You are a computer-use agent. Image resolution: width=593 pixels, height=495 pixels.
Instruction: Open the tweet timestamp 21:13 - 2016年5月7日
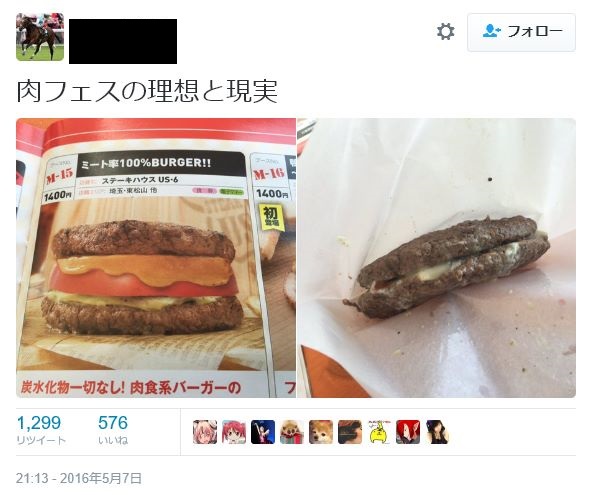click(x=79, y=478)
